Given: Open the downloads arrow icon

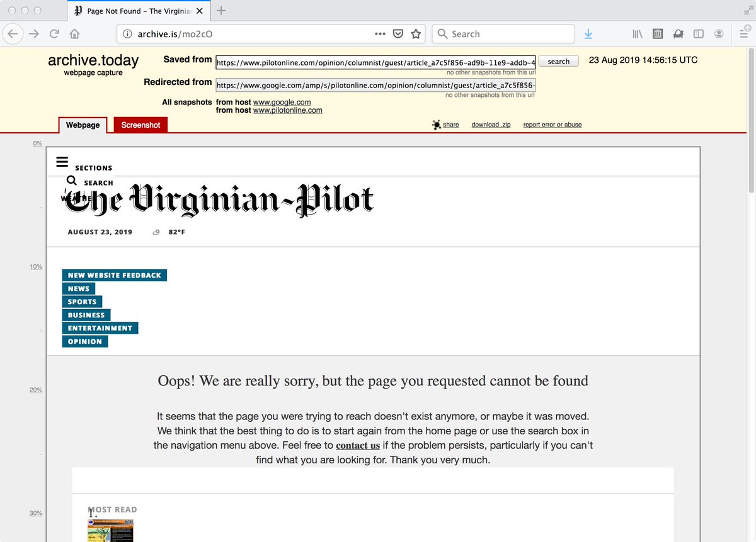Looking at the screenshot, I should tap(588, 34).
